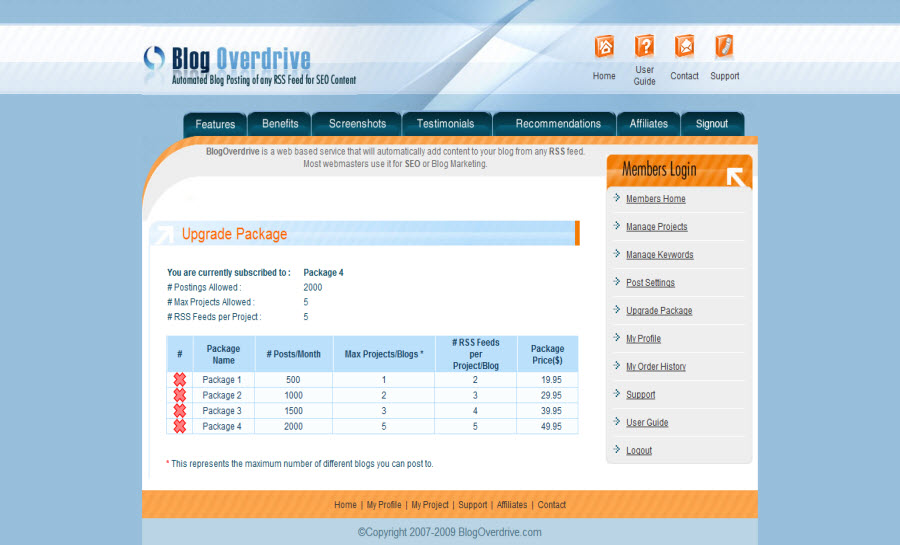Click "Package 2" name cell
Screen dimensions: 900x545
click(x=222, y=395)
